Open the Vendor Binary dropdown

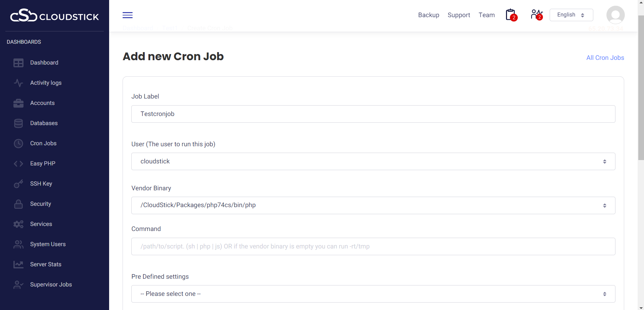tap(373, 205)
